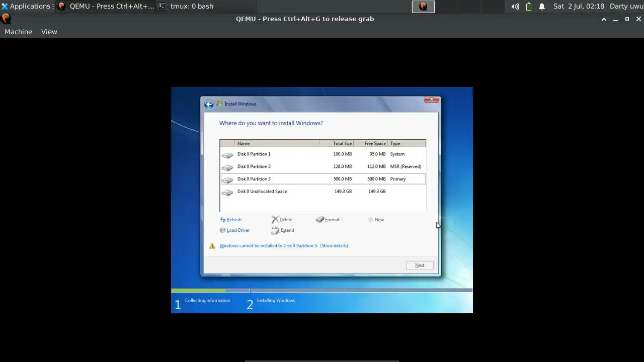Select Disk 0 Unallocated Space row
Image resolution: width=644 pixels, height=362 pixels.
[323, 192]
